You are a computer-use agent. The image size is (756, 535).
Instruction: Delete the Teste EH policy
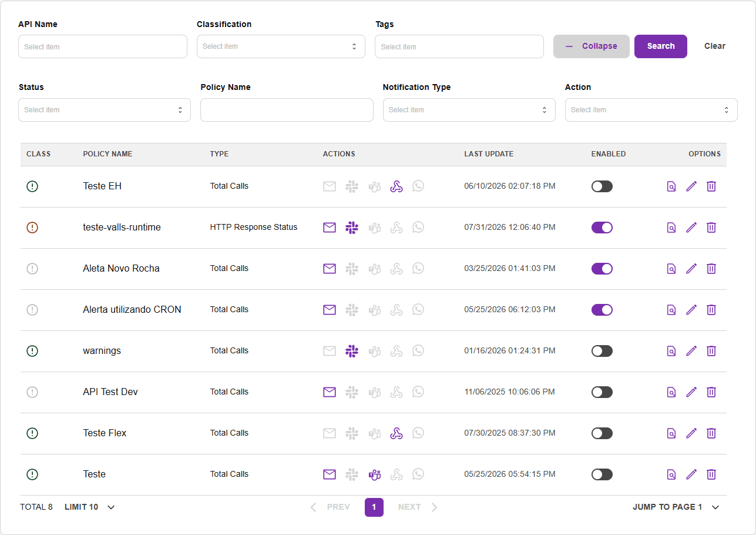click(x=711, y=186)
